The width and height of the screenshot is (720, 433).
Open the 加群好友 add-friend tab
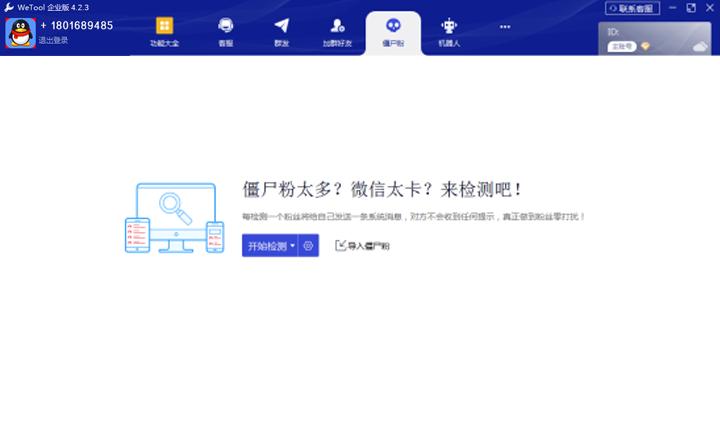click(x=338, y=32)
